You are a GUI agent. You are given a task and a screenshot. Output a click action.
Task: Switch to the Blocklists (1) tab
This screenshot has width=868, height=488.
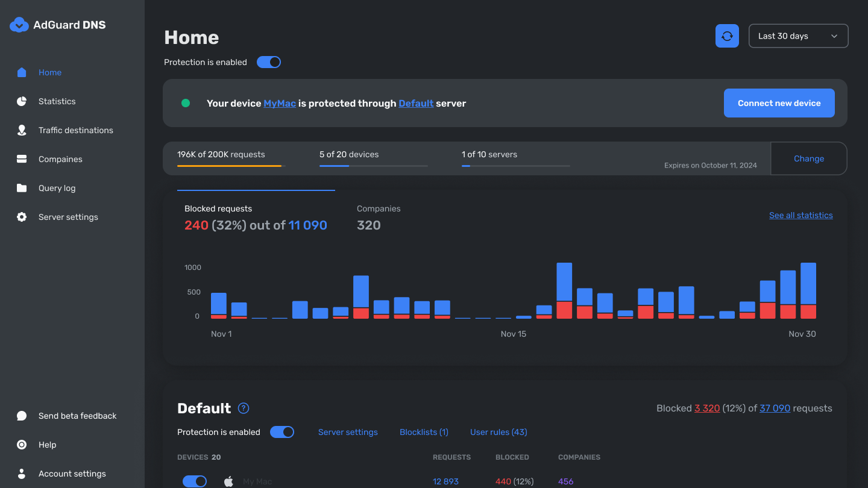point(424,432)
